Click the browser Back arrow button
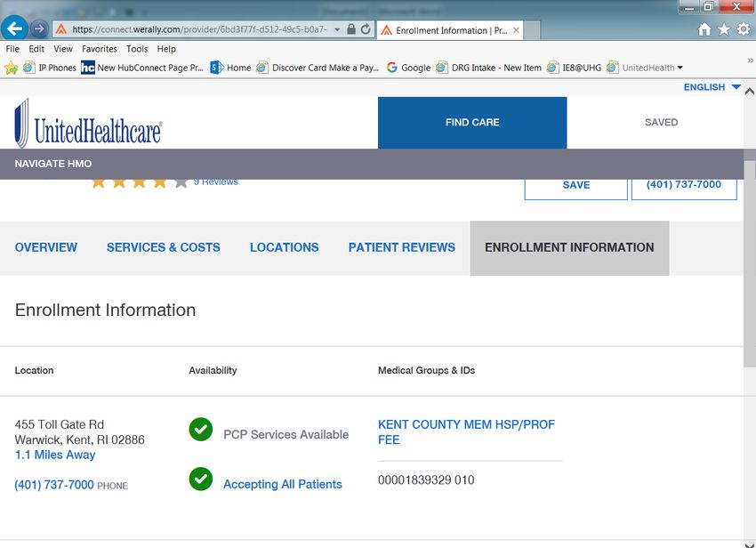756x548 pixels. click(14, 28)
